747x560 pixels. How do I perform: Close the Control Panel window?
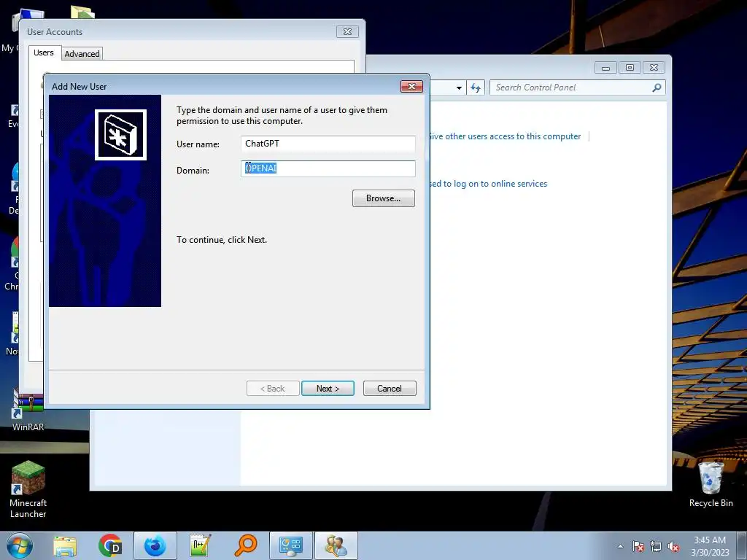click(654, 68)
